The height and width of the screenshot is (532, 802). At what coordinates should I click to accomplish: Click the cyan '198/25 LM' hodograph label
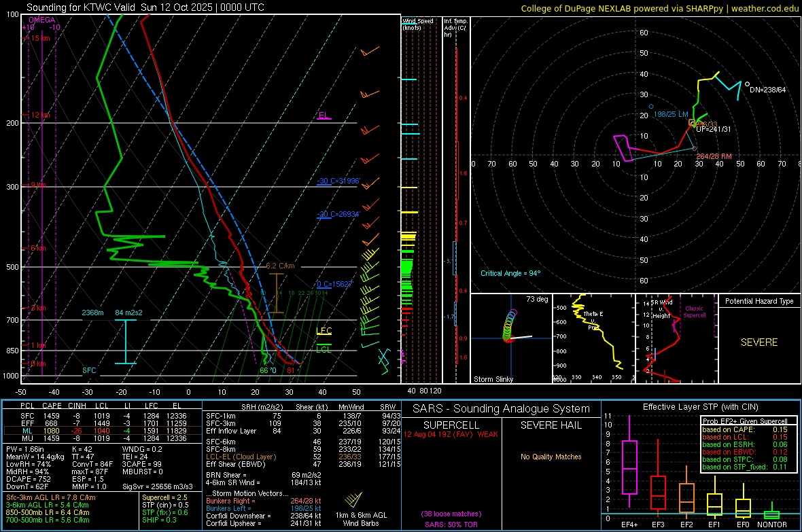pyautogui.click(x=671, y=114)
